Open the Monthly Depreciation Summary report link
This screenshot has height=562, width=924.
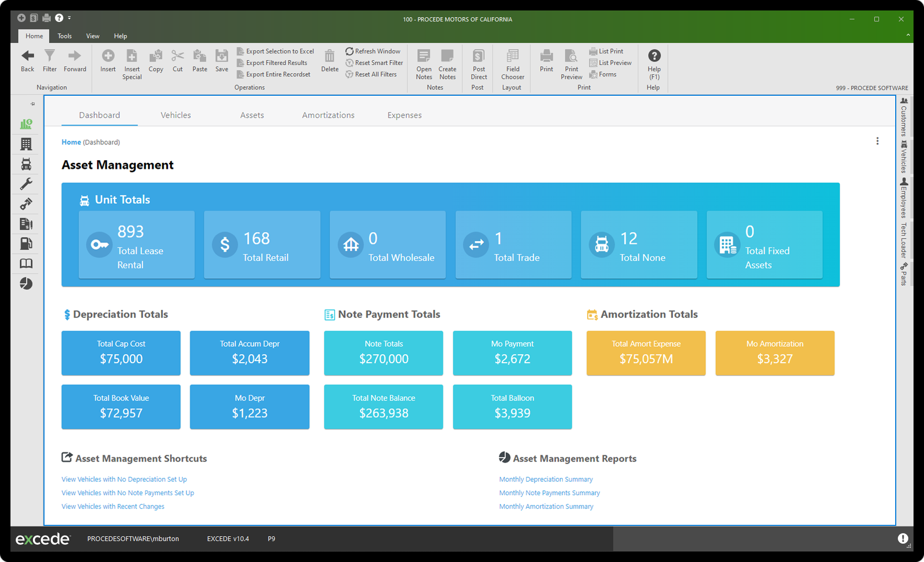546,479
